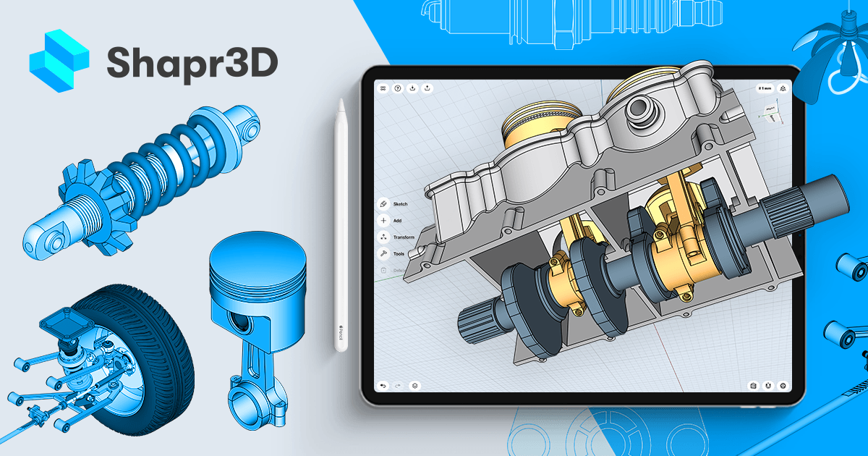Select the Add menu item
Screen dimensions: 868x456
click(384, 221)
